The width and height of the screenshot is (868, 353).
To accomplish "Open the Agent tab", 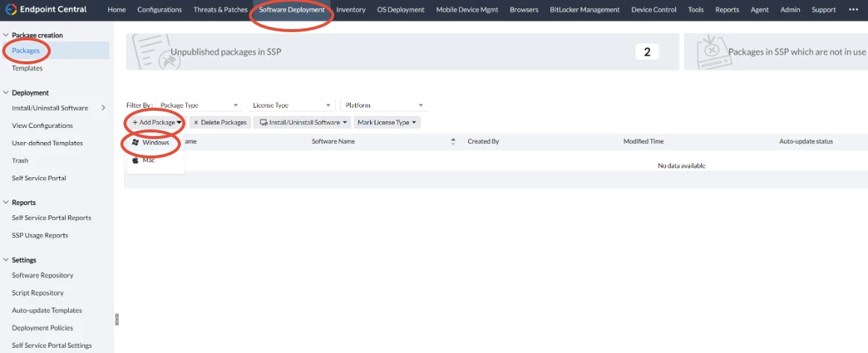I will (760, 10).
